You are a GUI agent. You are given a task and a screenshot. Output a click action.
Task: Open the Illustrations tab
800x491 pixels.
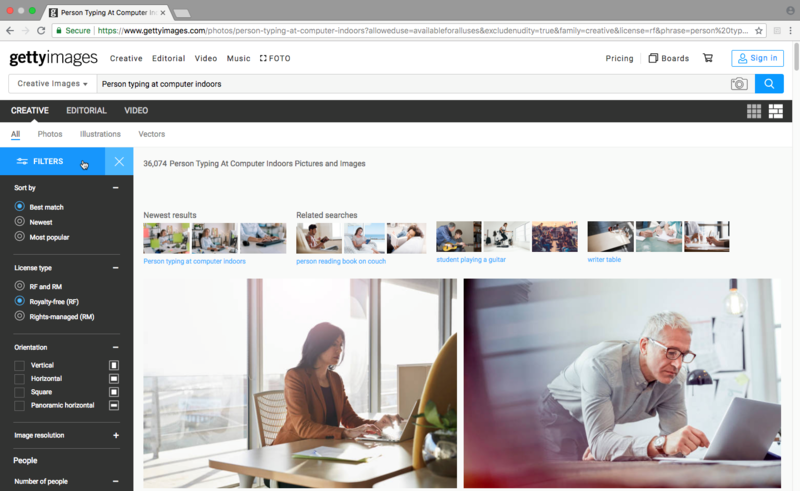[100, 134]
